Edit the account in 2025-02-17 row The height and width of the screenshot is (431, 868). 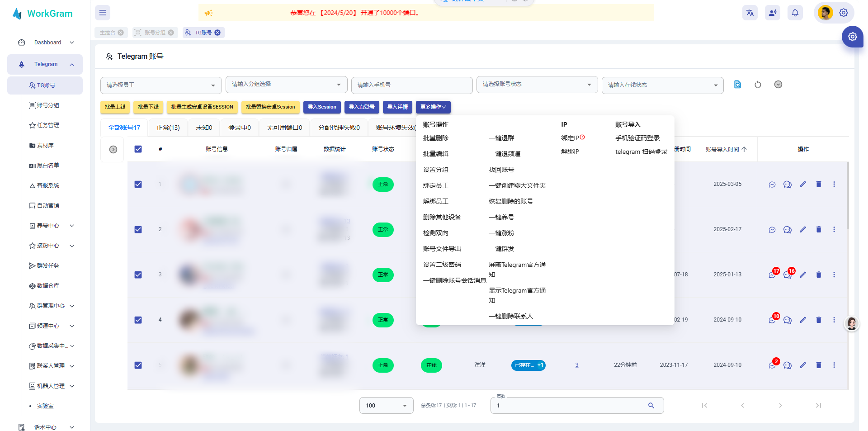coord(803,229)
